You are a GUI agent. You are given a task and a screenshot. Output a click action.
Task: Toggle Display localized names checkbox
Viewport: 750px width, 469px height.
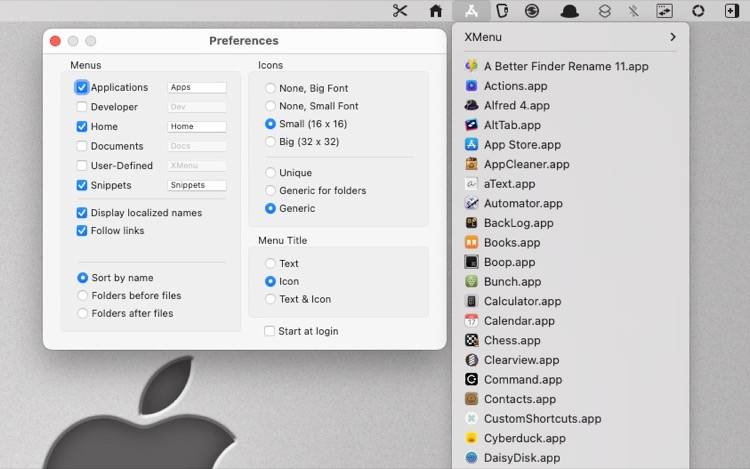82,213
